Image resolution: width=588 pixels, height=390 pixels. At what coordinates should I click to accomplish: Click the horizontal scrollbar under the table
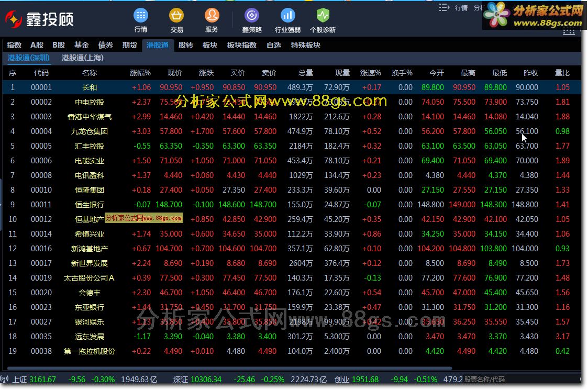[229, 368]
